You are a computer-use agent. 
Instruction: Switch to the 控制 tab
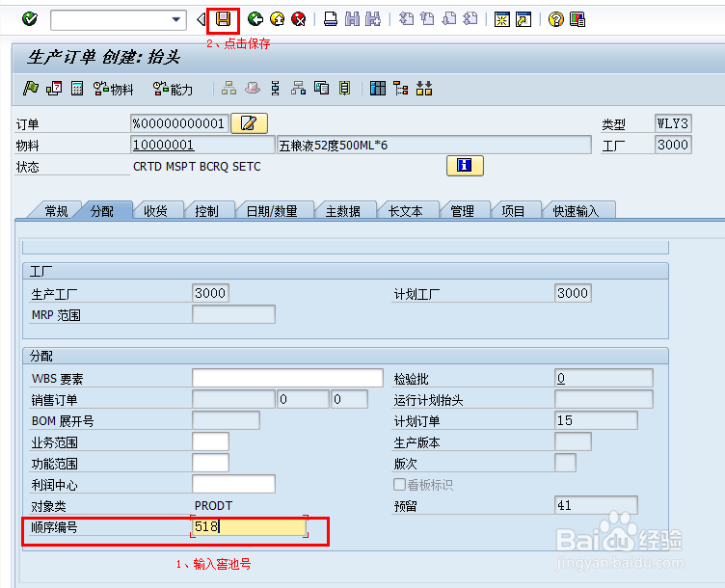(x=206, y=211)
